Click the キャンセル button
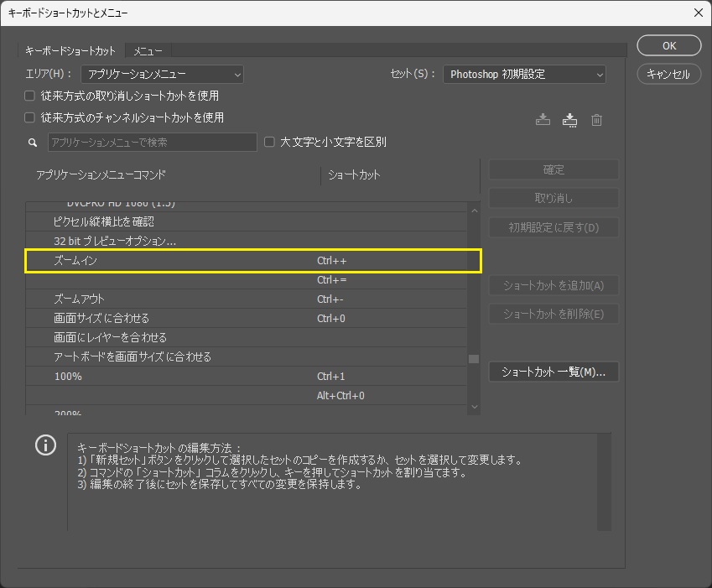Screen dimensions: 712x588 668,74
